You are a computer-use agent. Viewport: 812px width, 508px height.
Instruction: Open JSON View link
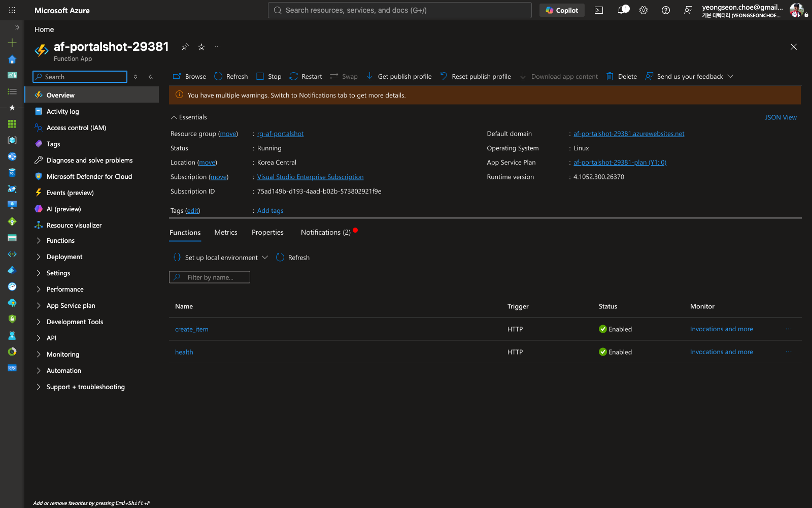(x=781, y=117)
